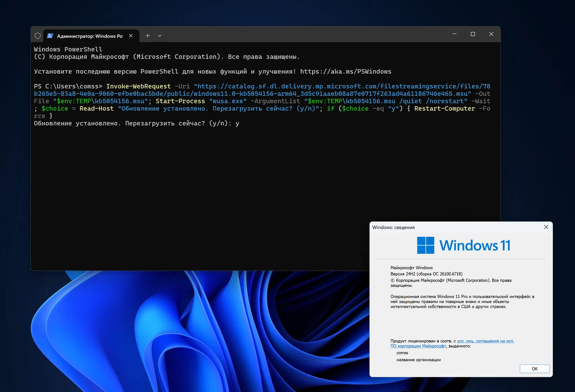The image size is (575, 392).
Task: Click the "Windows: сведения" dialog title
Action: pos(393,227)
